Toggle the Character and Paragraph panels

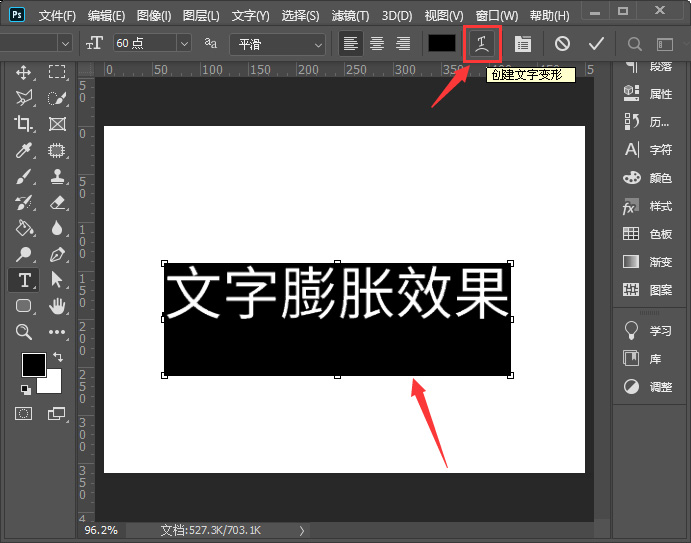[523, 44]
